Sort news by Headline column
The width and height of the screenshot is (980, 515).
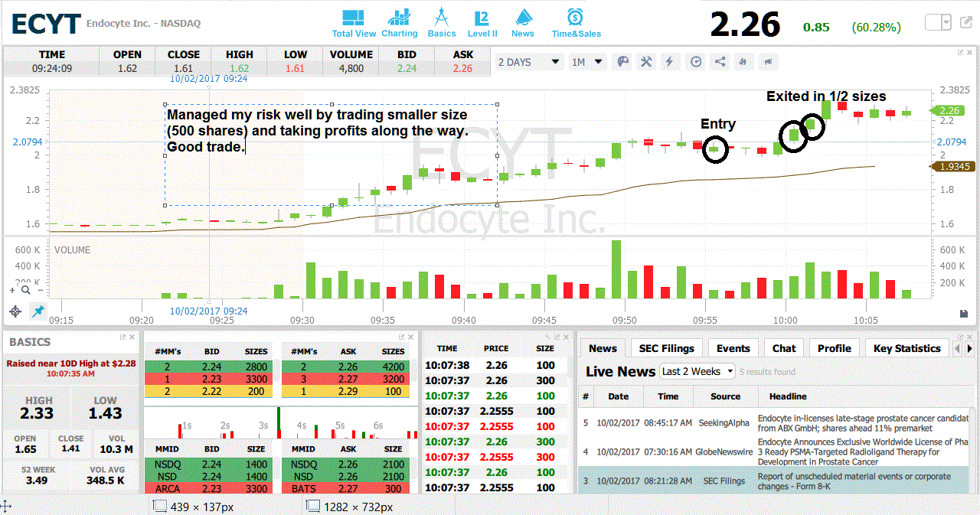click(x=788, y=396)
